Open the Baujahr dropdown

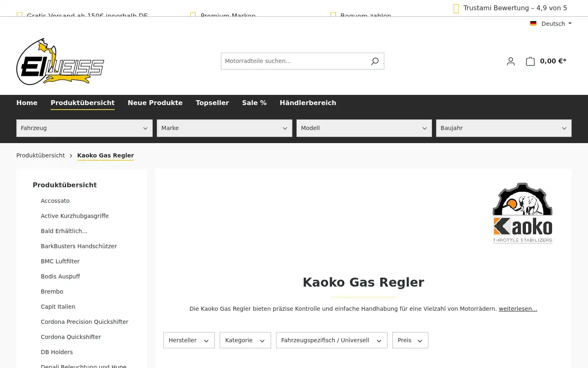pos(504,128)
